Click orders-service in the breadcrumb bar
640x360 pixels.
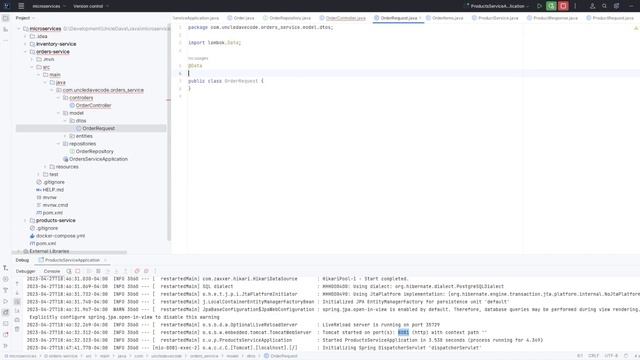[60, 356]
